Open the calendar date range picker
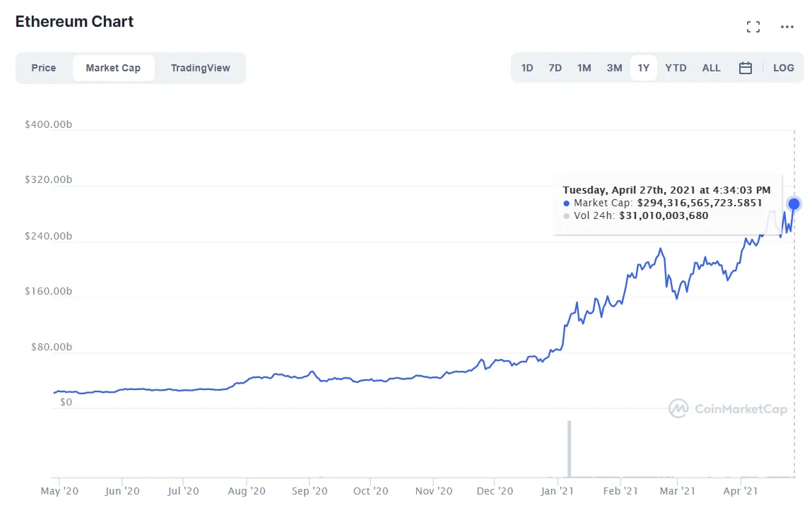This screenshot has height=515, width=812. [745, 68]
